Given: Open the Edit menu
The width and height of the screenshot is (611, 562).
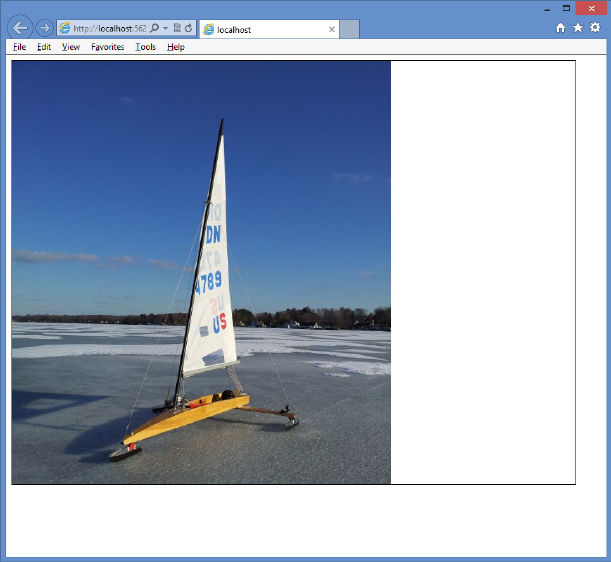Looking at the screenshot, I should (x=44, y=47).
